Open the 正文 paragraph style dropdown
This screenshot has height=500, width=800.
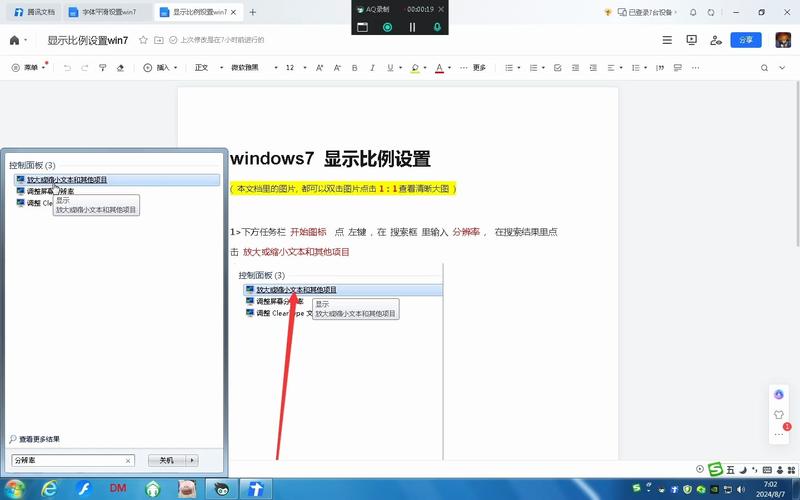click(x=209, y=67)
